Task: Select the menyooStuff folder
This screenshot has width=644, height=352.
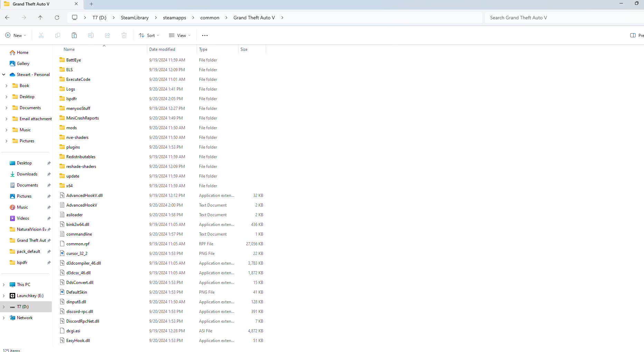Action: pyautogui.click(x=78, y=108)
